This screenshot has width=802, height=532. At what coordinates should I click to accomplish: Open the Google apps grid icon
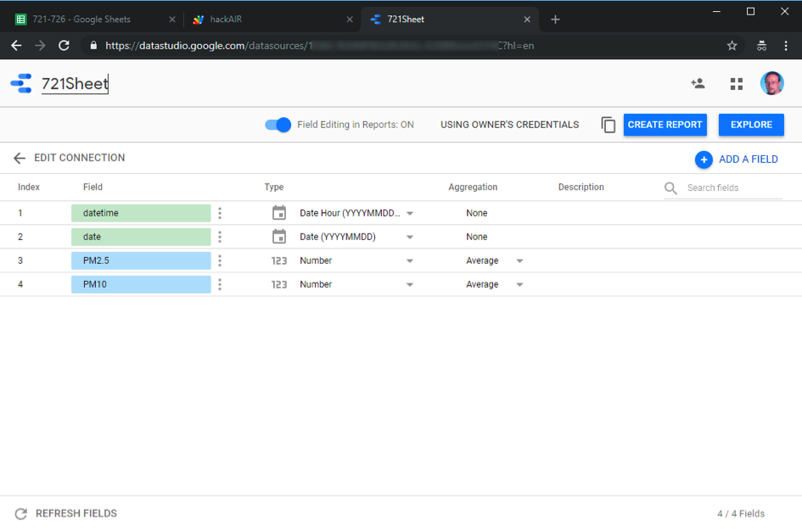[x=737, y=84]
